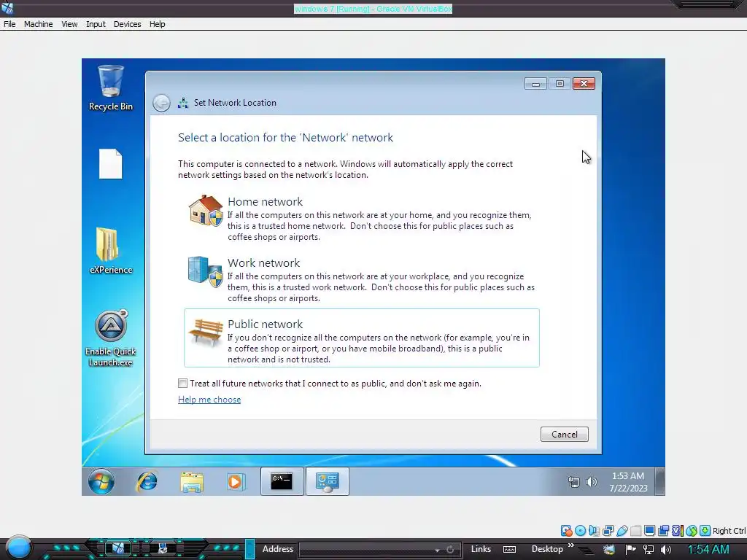Viewport: 747px width, 560px height.
Task: Open Windows Explorer from guest taskbar
Action: coord(192,481)
